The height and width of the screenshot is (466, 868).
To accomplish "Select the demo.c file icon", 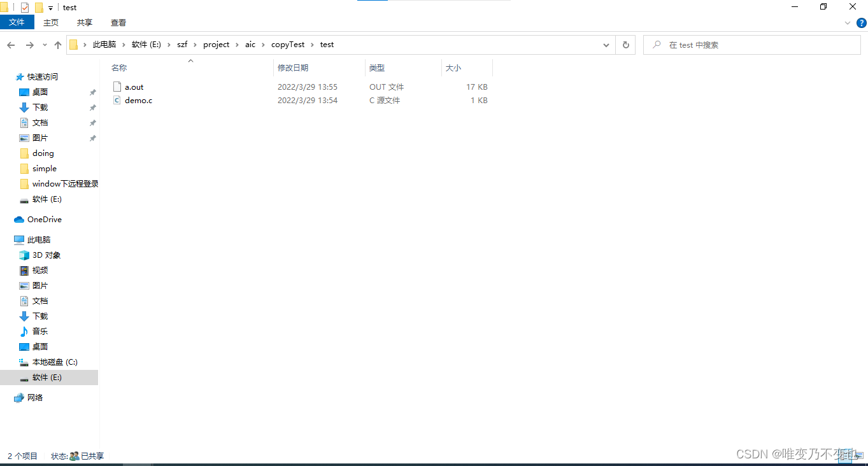I will click(117, 100).
